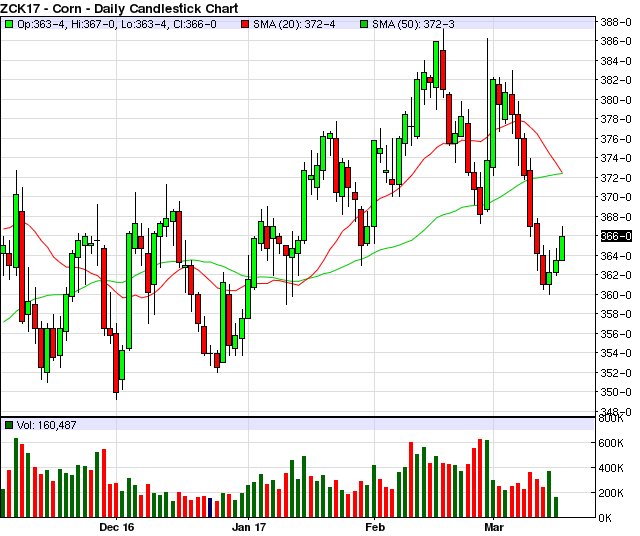Click the 'Jan 17' date axis label
Screen dimensions: 640x536
pyautogui.click(x=249, y=527)
